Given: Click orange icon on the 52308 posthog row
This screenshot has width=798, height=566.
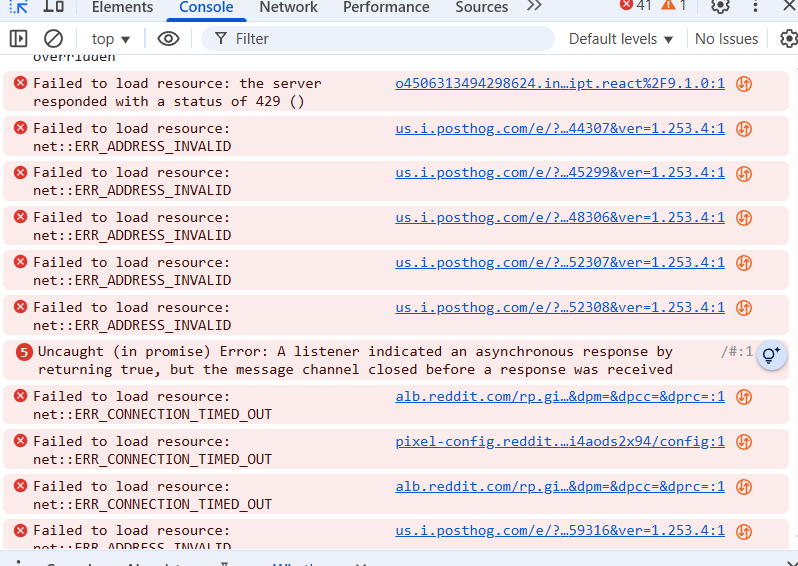Looking at the screenshot, I should tap(744, 308).
